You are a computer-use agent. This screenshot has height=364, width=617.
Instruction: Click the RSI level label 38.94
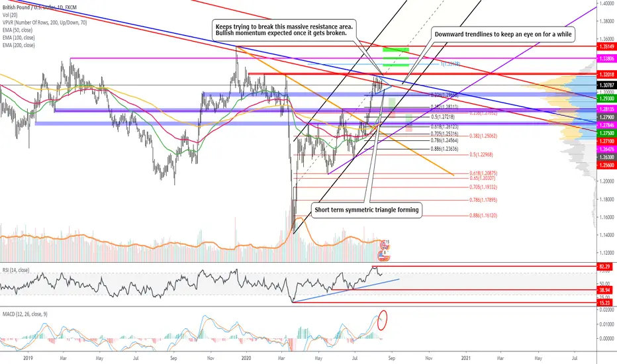click(x=605, y=290)
